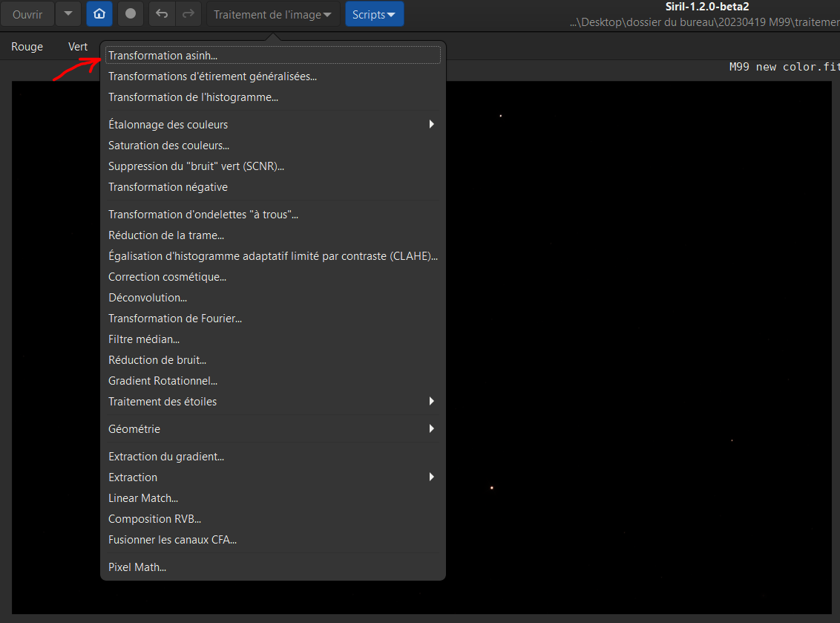Viewport: 840px width, 623px height.
Task: Open the recent files dropdown arrow beside Ouvrir
Action: click(68, 14)
